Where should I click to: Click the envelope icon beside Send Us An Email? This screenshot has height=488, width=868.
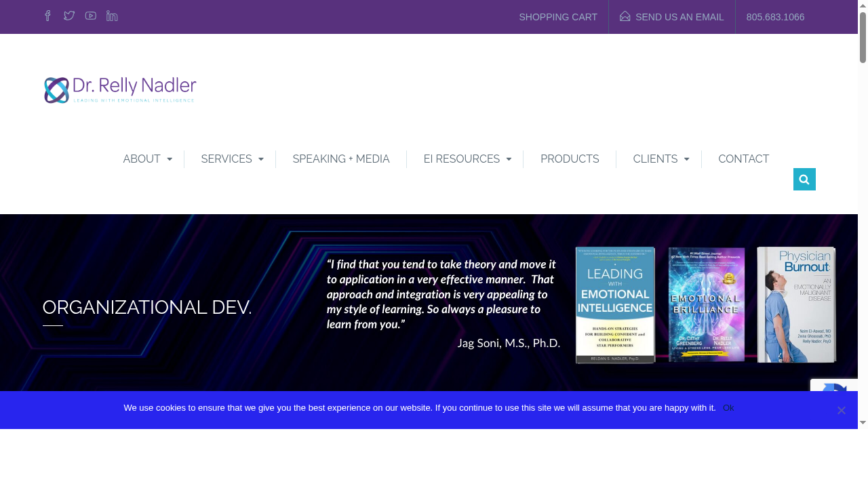point(625,16)
